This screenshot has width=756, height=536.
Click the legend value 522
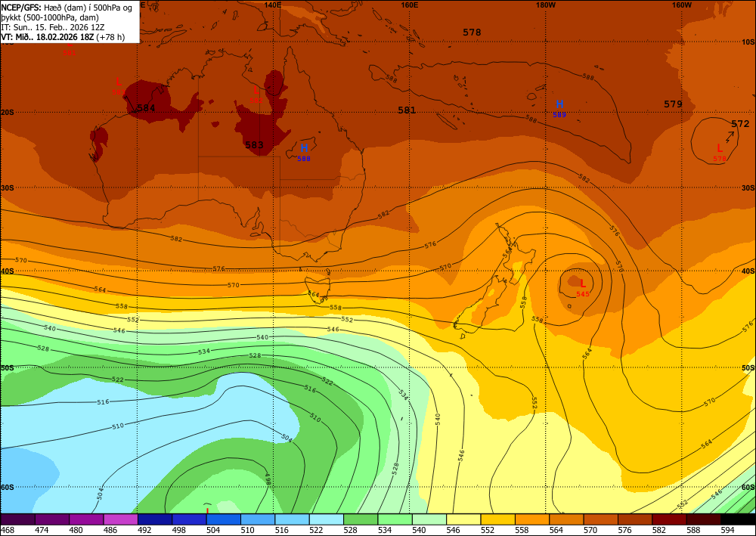point(316,530)
